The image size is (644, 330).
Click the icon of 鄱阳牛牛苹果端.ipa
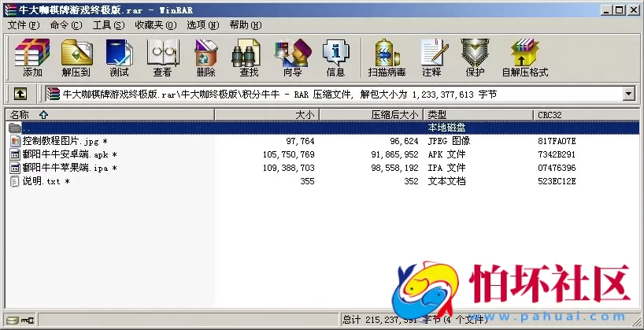tap(15, 168)
